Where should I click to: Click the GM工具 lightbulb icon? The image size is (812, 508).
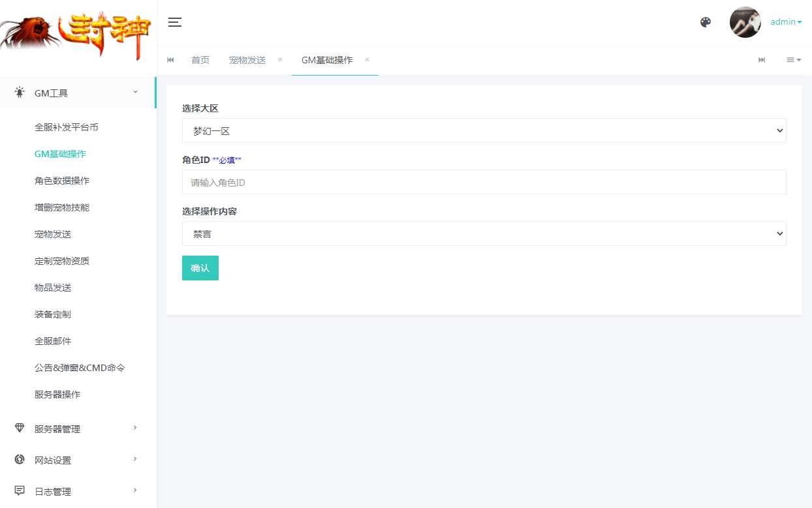[19, 93]
